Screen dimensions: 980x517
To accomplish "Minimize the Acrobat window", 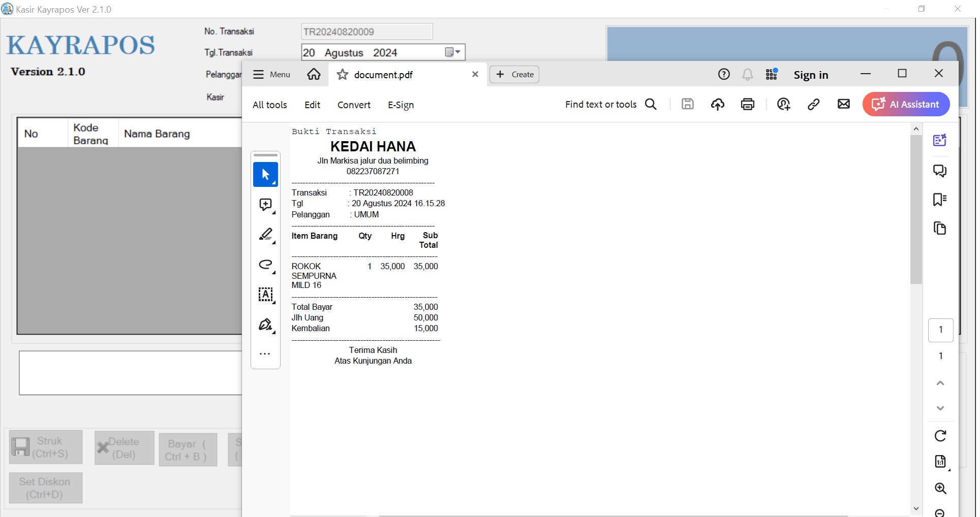I will click(866, 74).
